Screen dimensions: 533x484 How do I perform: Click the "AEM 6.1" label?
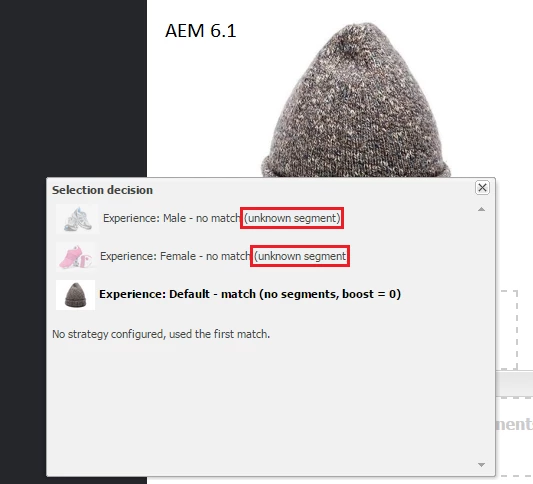tap(201, 31)
